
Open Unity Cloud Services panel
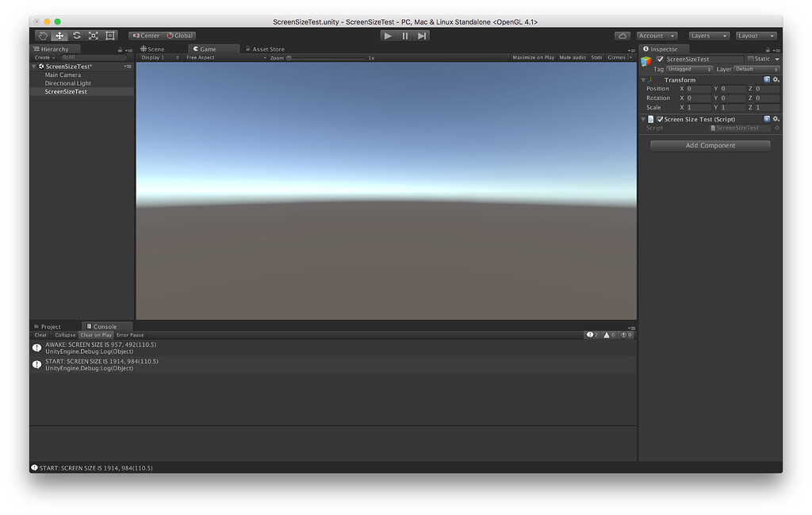623,35
